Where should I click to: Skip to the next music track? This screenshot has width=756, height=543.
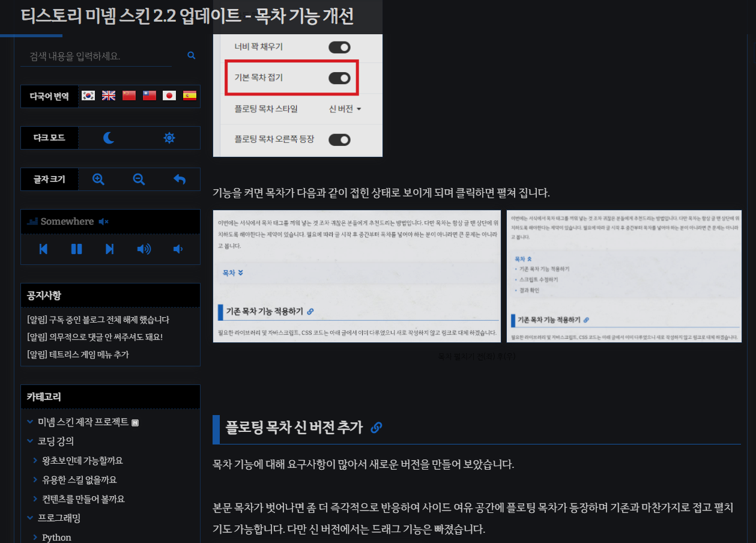(x=109, y=249)
